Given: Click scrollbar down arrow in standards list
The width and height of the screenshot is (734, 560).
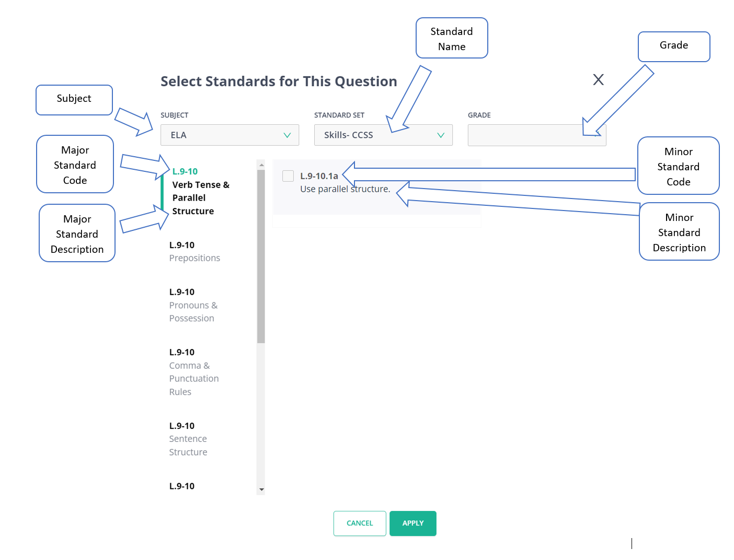Looking at the screenshot, I should pyautogui.click(x=261, y=490).
